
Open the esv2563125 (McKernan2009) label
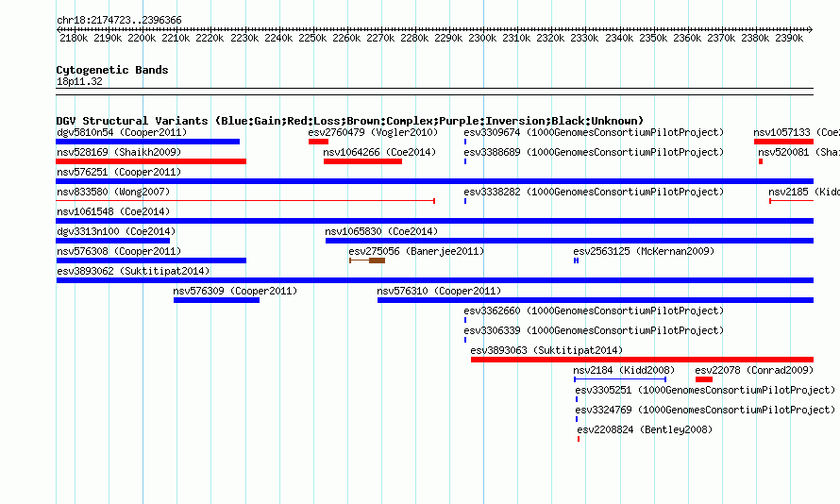click(644, 251)
